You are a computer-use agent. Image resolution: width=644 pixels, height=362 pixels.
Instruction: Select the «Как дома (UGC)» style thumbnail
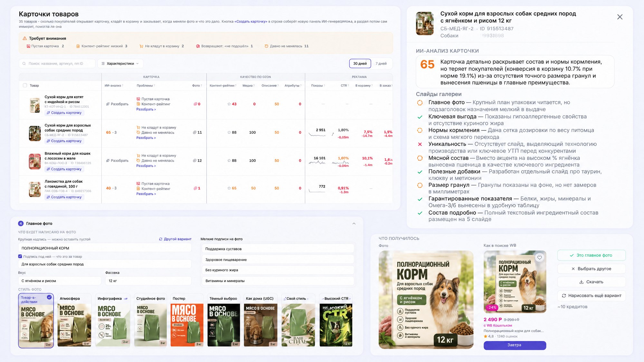tap(260, 320)
